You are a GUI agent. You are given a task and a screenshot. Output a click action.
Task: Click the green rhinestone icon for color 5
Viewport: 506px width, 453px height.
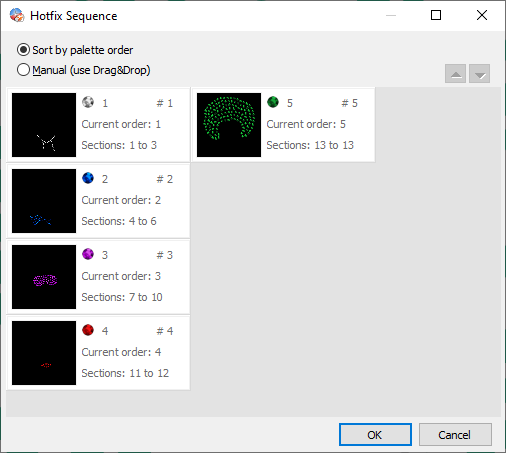(273, 102)
